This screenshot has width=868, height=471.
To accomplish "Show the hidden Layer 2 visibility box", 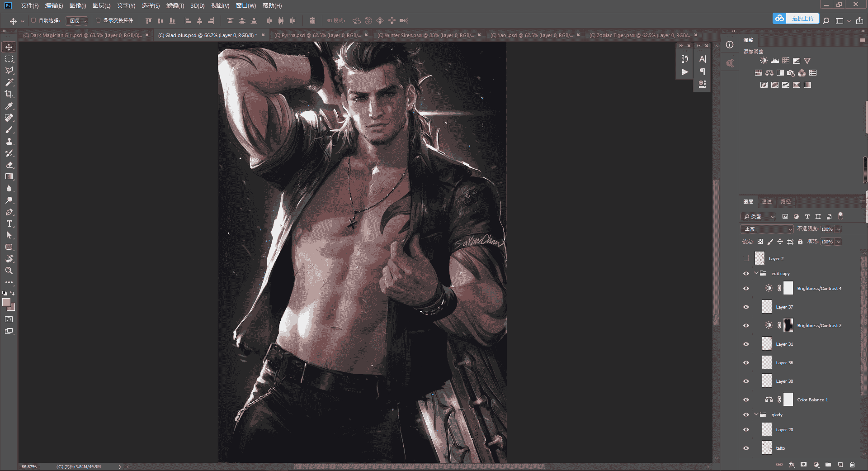I will [x=746, y=259].
